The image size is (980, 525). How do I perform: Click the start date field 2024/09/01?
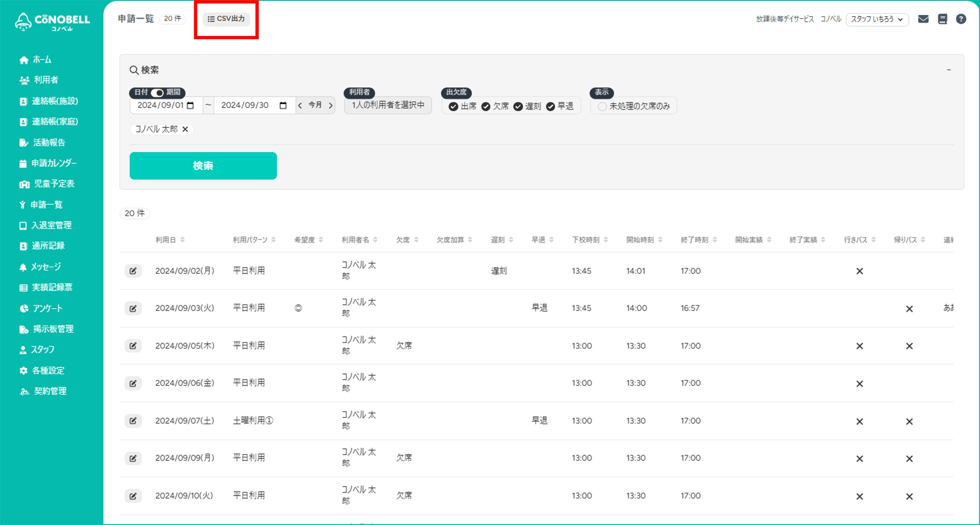(x=166, y=105)
